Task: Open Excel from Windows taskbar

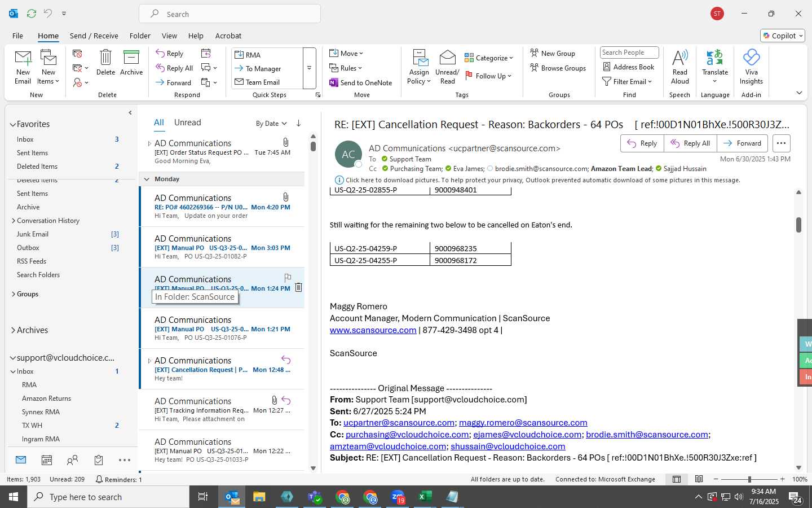Action: coord(425,497)
